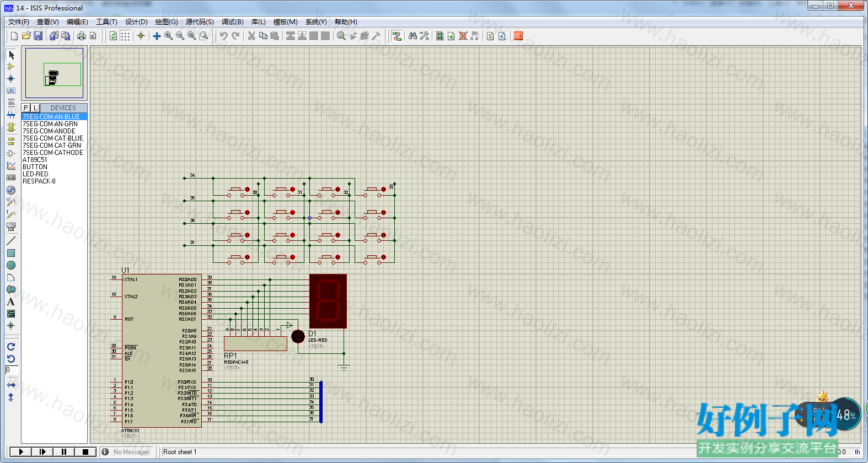Select the Terminals mode tool
This screenshot has height=463, width=868.
click(x=11, y=141)
